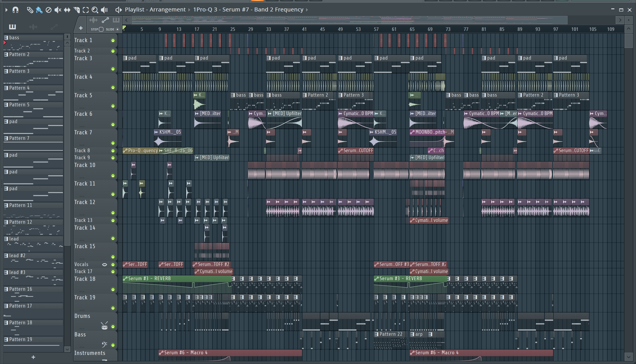The image size is (636, 364).
Task: Click the timeline overview scrollbar
Action: click(349, 20)
